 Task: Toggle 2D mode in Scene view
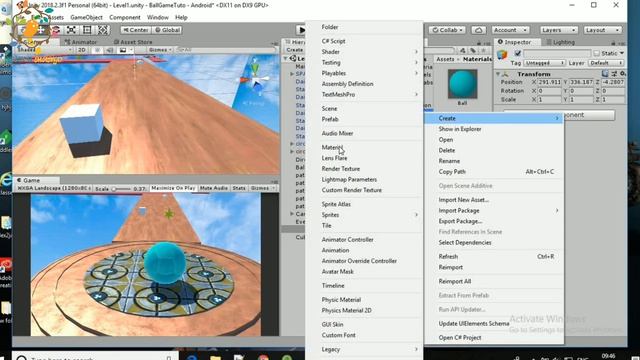(82, 50)
